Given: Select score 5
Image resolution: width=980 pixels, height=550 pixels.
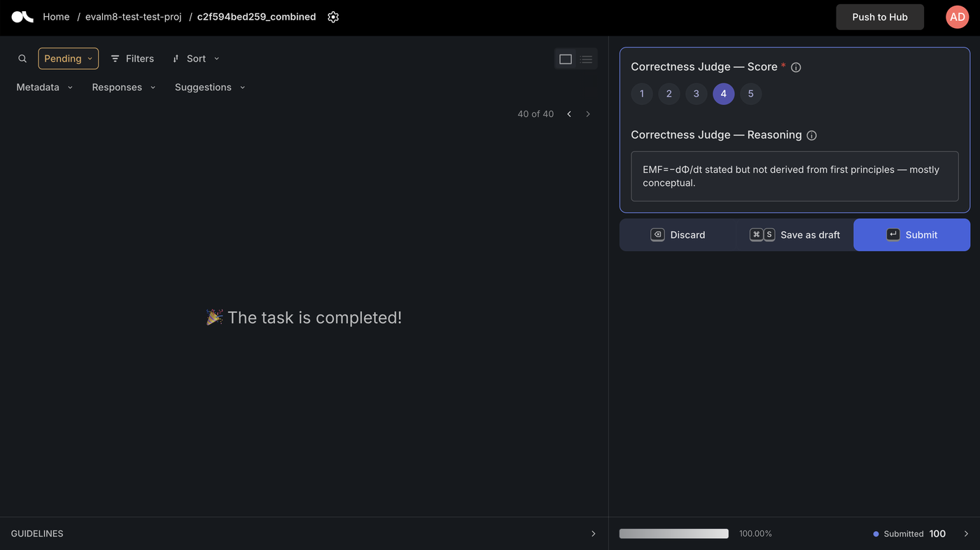Looking at the screenshot, I should coord(751,94).
